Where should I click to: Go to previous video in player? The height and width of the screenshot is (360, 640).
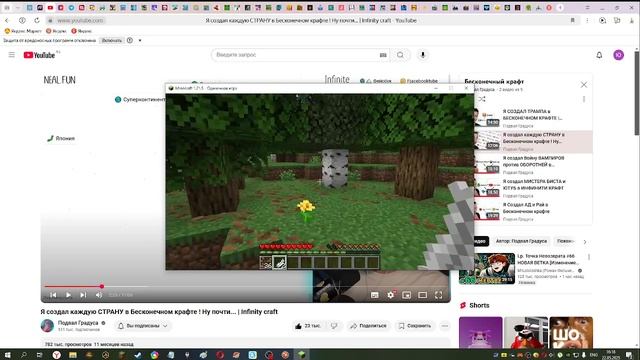click(x=53, y=295)
